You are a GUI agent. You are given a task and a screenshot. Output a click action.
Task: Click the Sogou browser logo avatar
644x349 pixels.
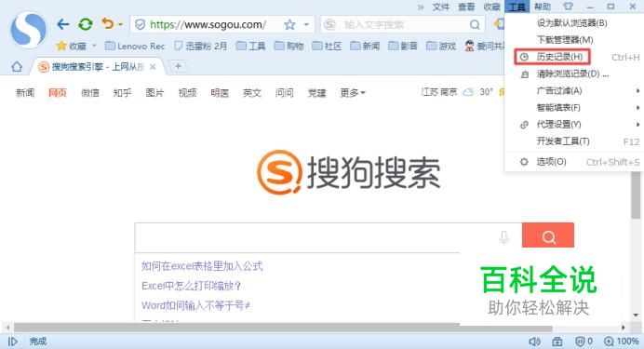click(28, 29)
